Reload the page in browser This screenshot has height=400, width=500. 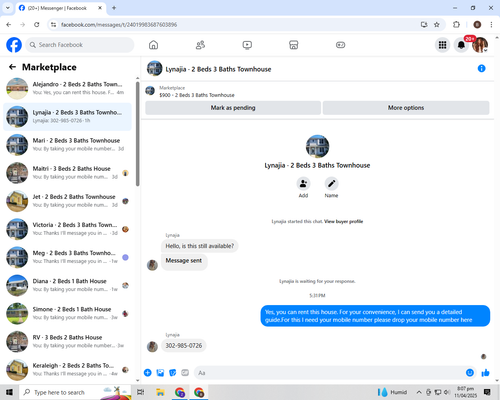(37, 25)
